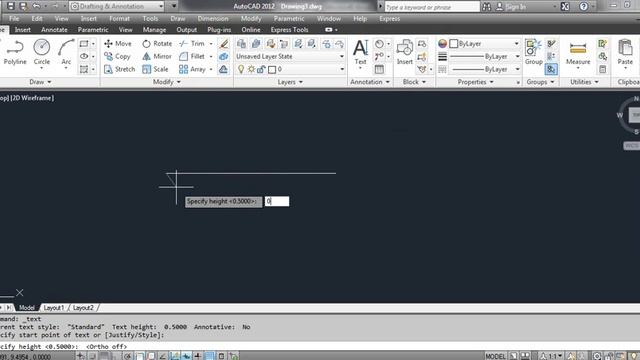Image resolution: width=640 pixels, height=360 pixels.
Task: Click the binoculars search icon
Action: tap(487, 7)
